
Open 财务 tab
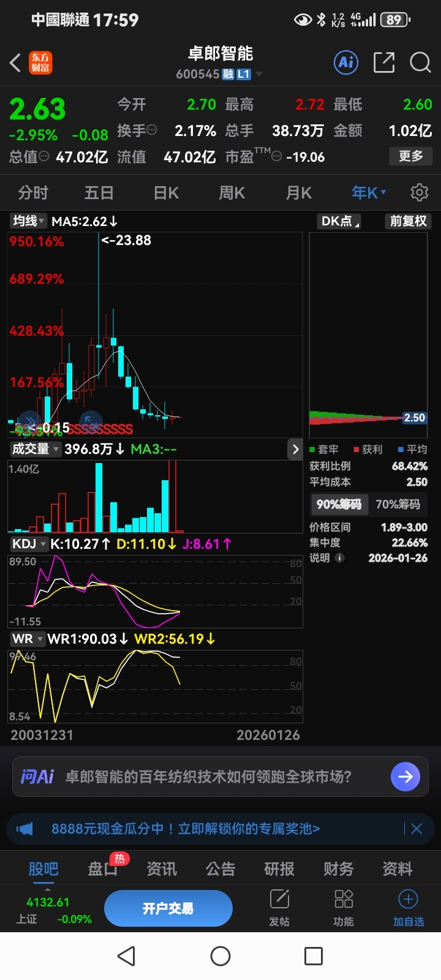click(339, 869)
